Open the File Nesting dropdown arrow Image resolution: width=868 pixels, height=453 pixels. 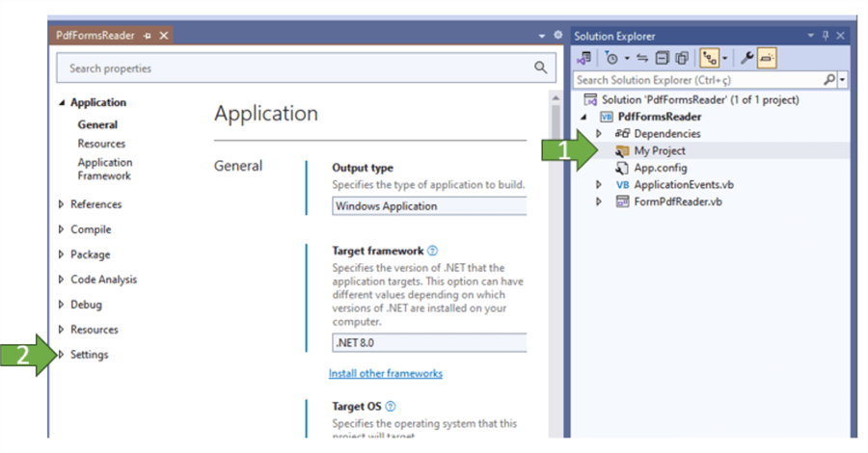click(x=724, y=58)
